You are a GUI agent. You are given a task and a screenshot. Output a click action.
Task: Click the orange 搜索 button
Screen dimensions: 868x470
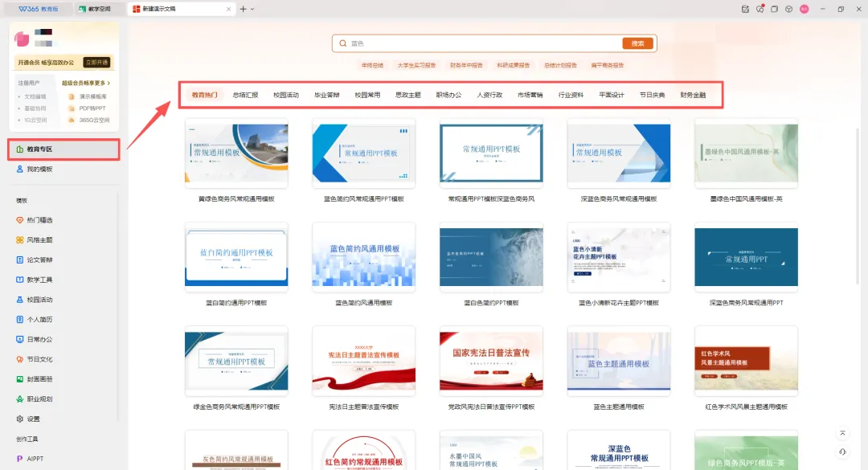tap(637, 43)
